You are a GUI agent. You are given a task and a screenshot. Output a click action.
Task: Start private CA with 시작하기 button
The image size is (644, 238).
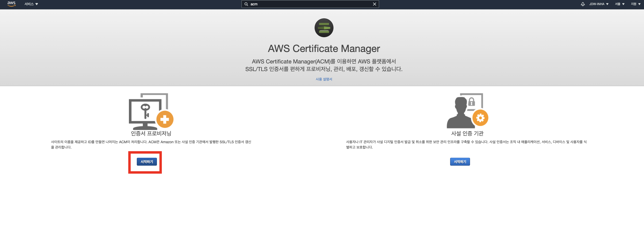(x=460, y=162)
